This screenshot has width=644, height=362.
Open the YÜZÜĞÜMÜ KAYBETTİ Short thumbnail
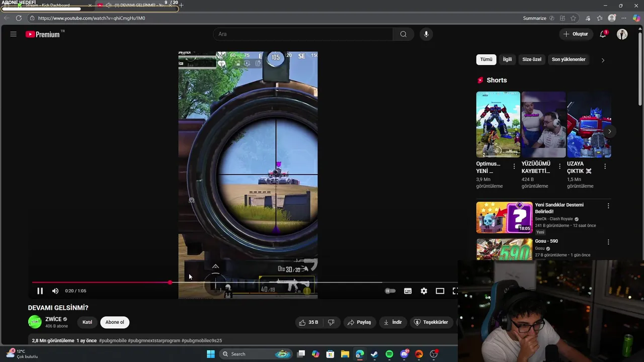(x=543, y=124)
